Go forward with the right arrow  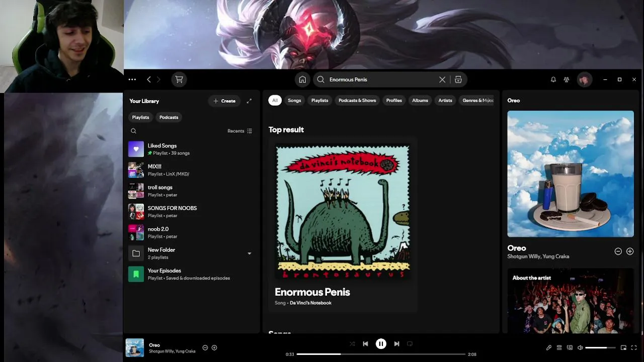coord(158,79)
